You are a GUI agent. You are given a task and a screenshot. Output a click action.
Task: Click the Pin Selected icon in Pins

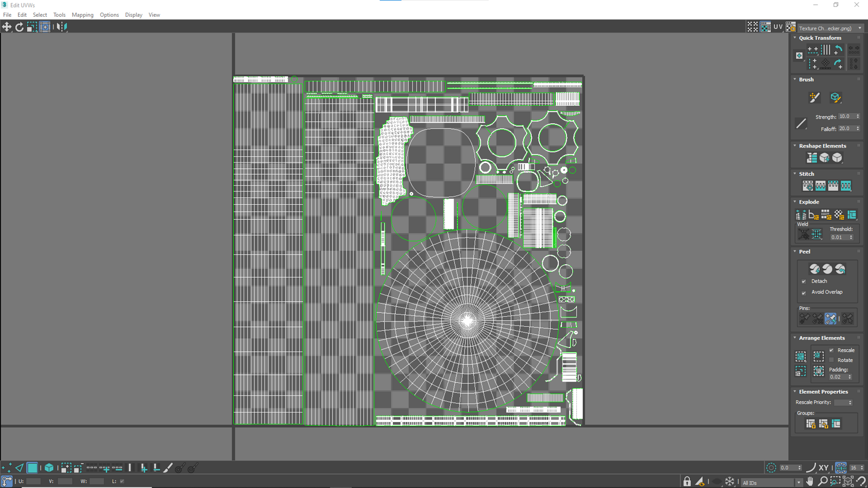pyautogui.click(x=804, y=319)
